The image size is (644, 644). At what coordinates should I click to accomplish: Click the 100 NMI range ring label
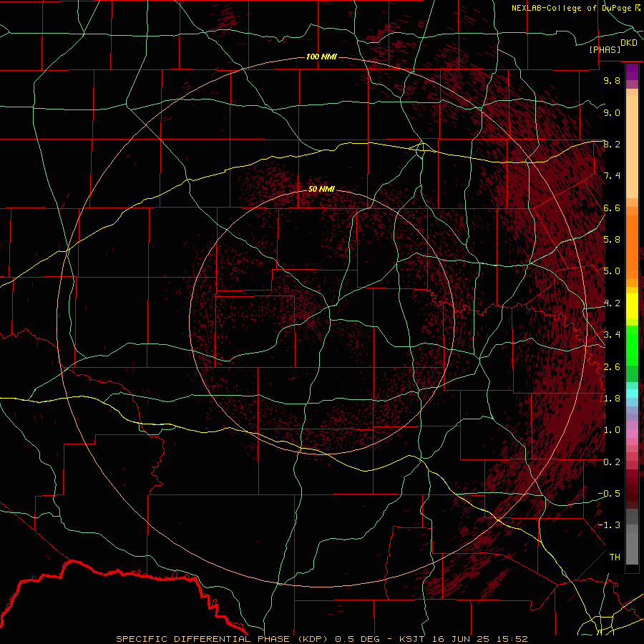pos(321,57)
